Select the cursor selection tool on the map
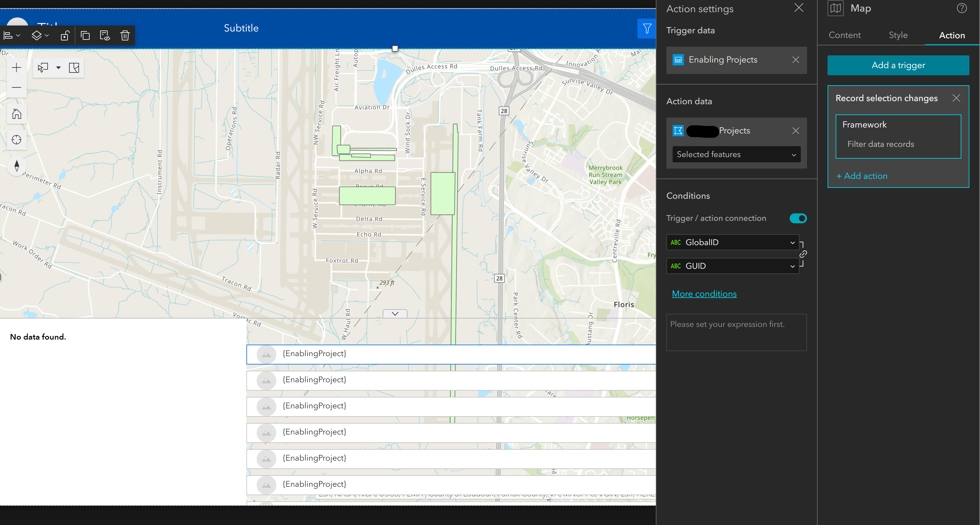The height and width of the screenshot is (525, 980). pyautogui.click(x=43, y=67)
